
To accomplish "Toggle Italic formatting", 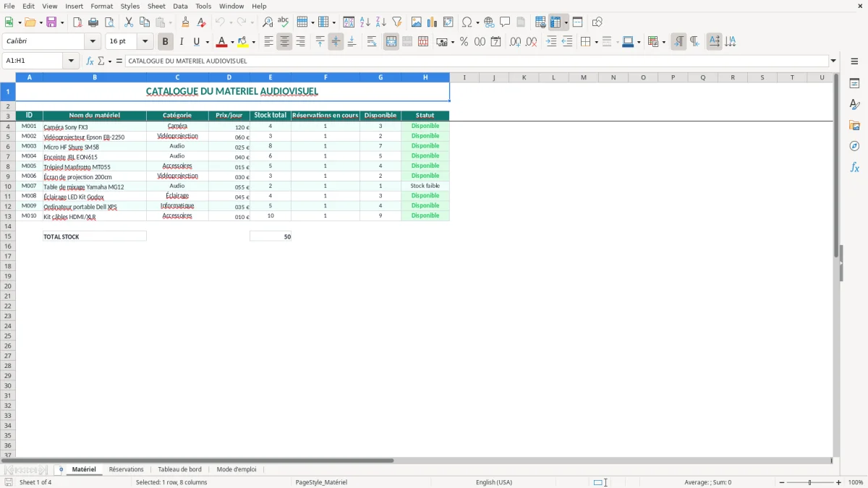I will point(182,42).
